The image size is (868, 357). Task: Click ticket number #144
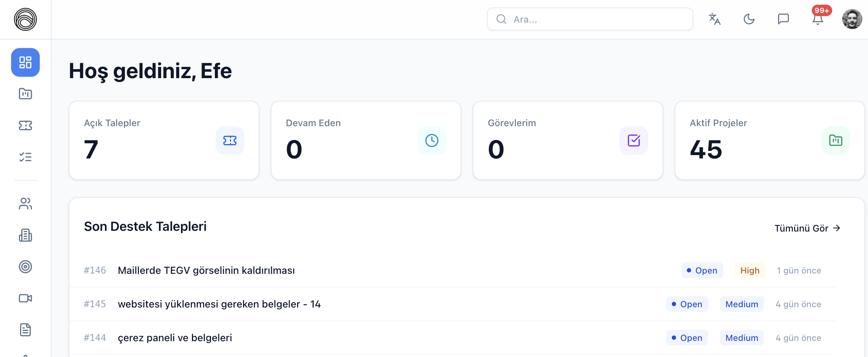95,338
